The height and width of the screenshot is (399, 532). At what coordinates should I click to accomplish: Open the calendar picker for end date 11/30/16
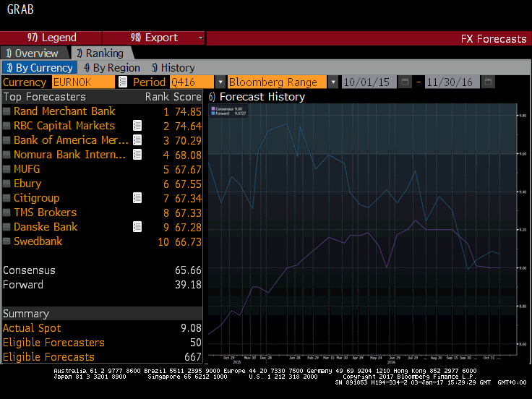tap(488, 82)
